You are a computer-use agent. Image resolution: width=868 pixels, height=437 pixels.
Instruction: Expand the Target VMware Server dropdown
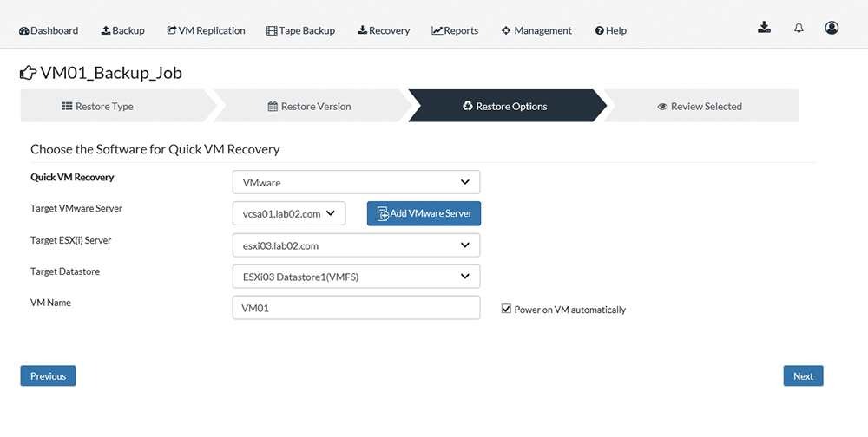point(289,213)
